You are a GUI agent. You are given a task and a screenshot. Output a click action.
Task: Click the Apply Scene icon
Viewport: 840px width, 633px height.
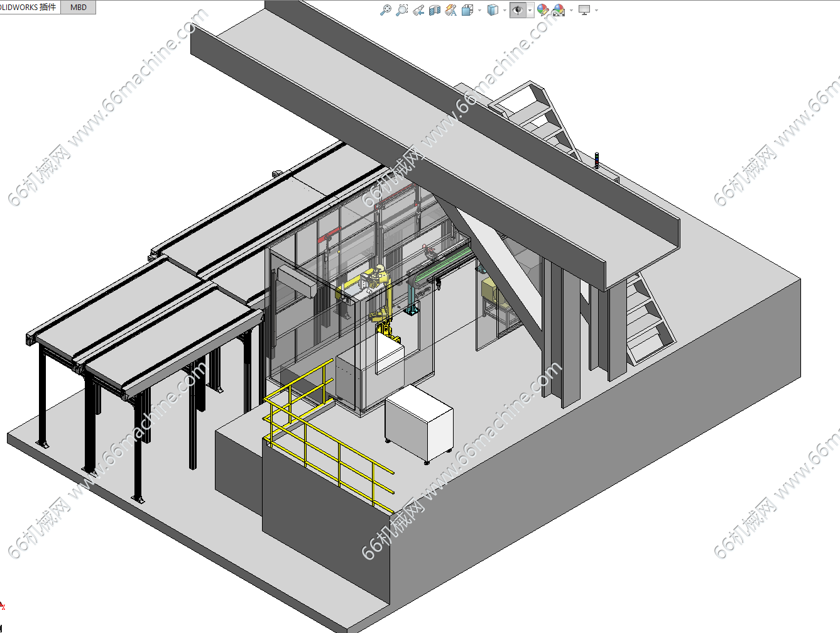click(559, 10)
